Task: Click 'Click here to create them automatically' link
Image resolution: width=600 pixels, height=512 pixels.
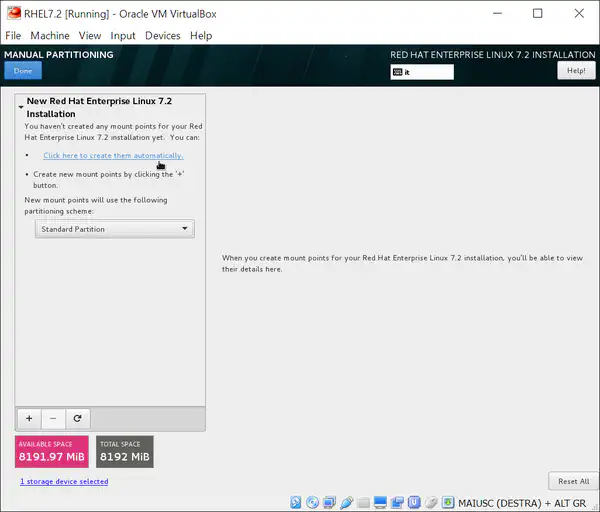Action: tap(113, 155)
